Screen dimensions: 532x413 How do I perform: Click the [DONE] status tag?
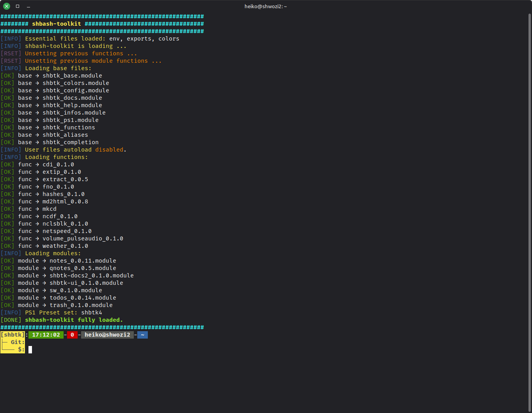pyautogui.click(x=11, y=320)
